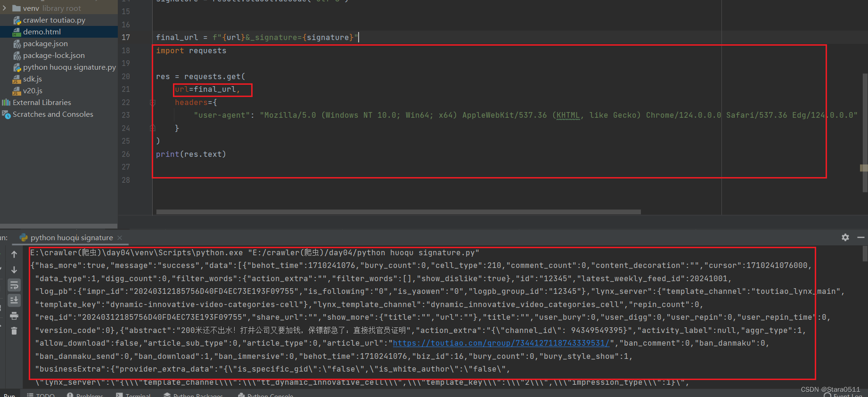
Task: Toggle scroll to end of console output
Action: (14, 300)
